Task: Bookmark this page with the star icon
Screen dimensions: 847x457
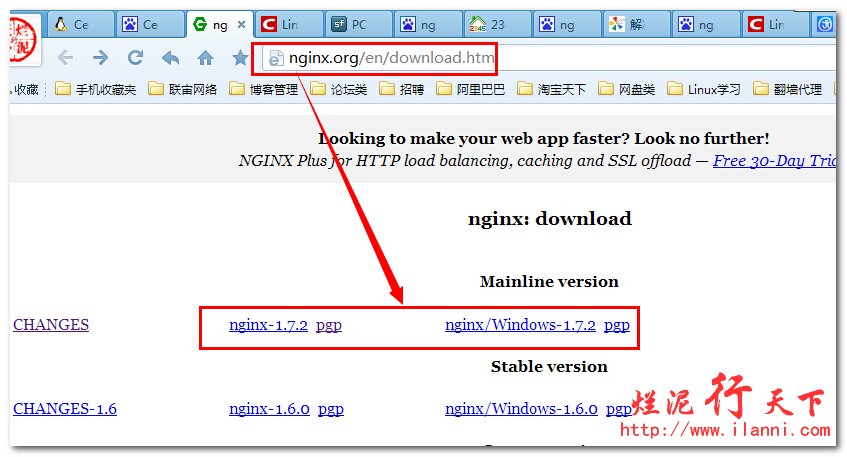Action: (240, 58)
